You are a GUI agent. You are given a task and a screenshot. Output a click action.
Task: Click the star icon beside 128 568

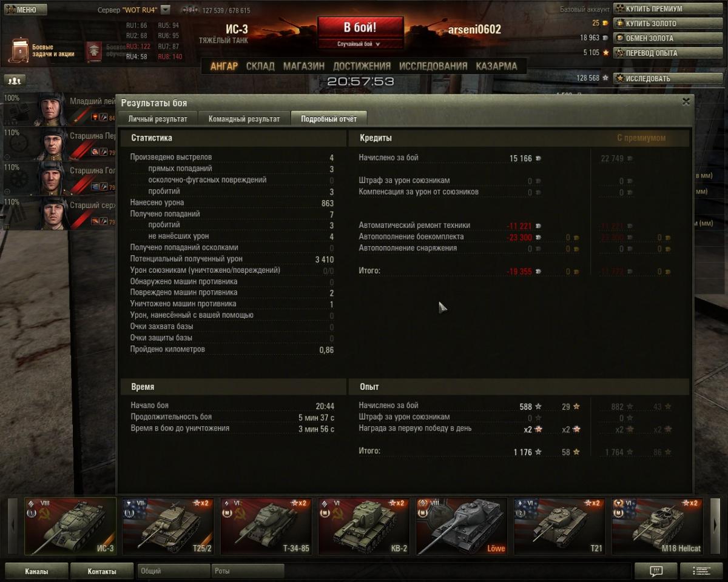point(605,78)
